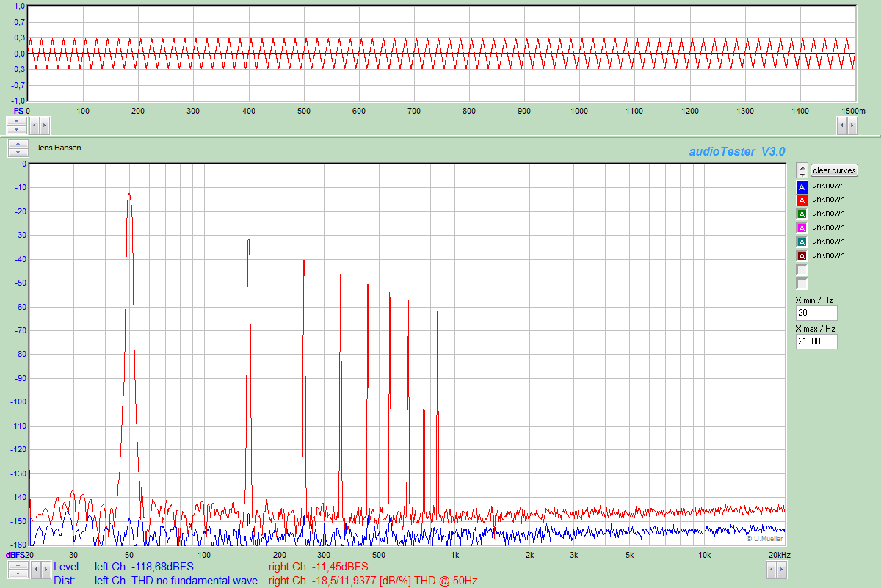Click the 'X min / Hz' label

[x=815, y=300]
